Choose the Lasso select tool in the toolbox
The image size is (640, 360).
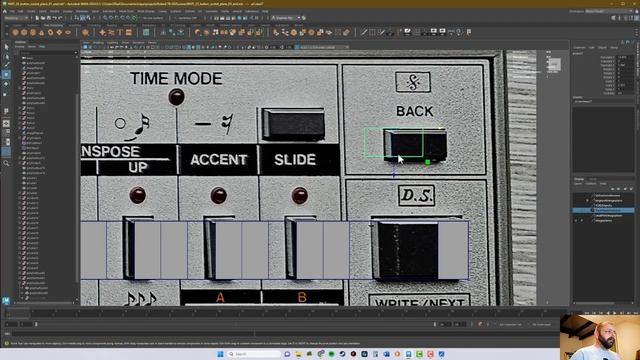(x=6, y=56)
